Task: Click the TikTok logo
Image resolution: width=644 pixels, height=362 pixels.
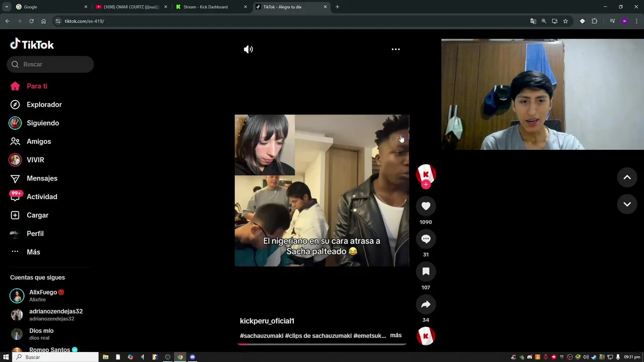Action: tap(32, 44)
